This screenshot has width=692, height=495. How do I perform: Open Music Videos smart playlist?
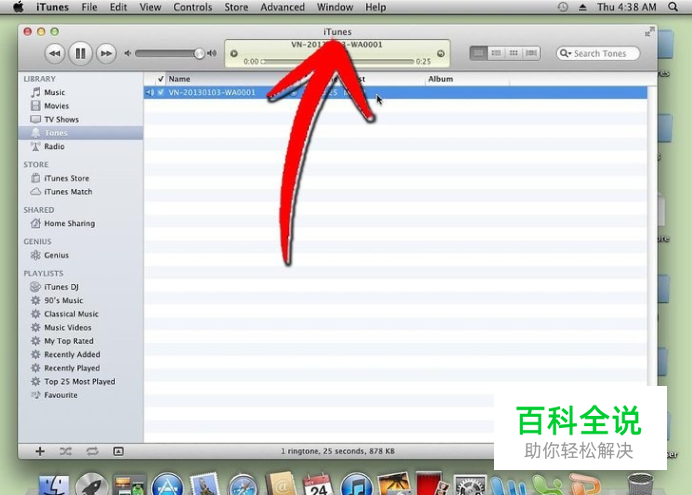(x=68, y=328)
